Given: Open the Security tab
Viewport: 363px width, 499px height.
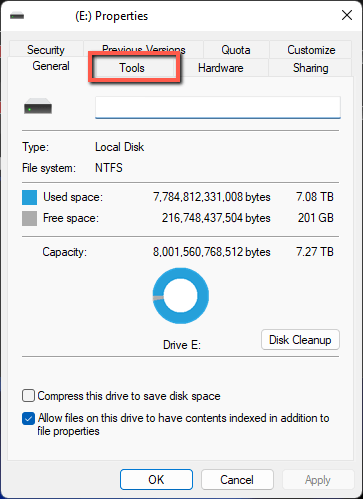Looking at the screenshot, I should click(46, 50).
